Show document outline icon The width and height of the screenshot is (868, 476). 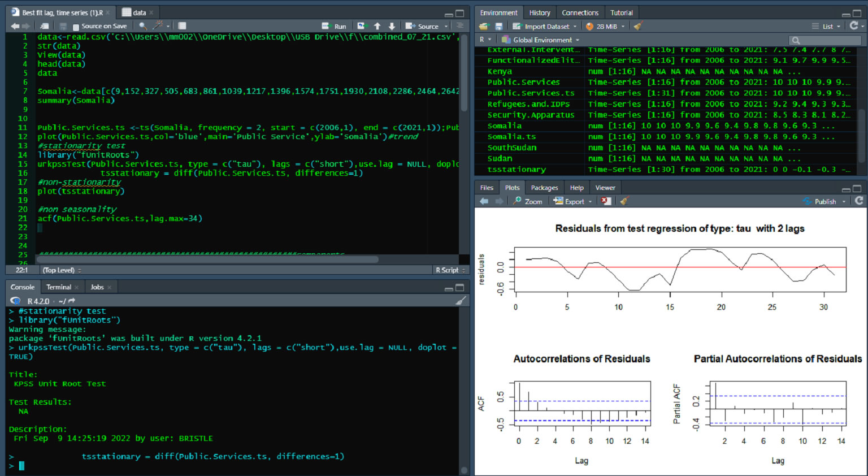pos(460,26)
